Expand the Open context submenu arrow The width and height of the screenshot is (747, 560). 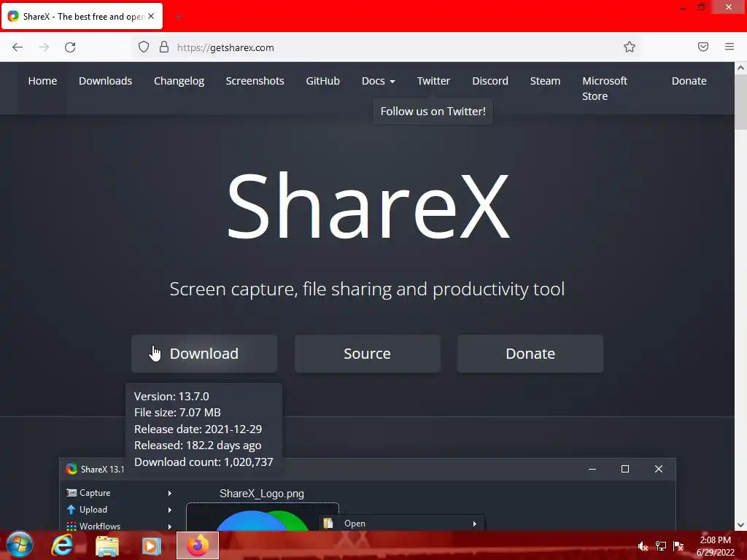pos(474,524)
